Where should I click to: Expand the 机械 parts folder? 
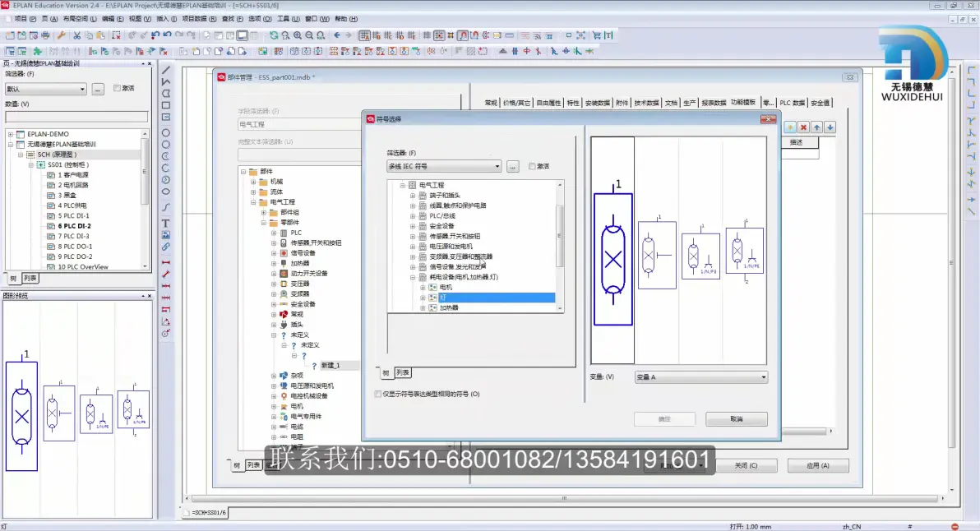(x=253, y=182)
